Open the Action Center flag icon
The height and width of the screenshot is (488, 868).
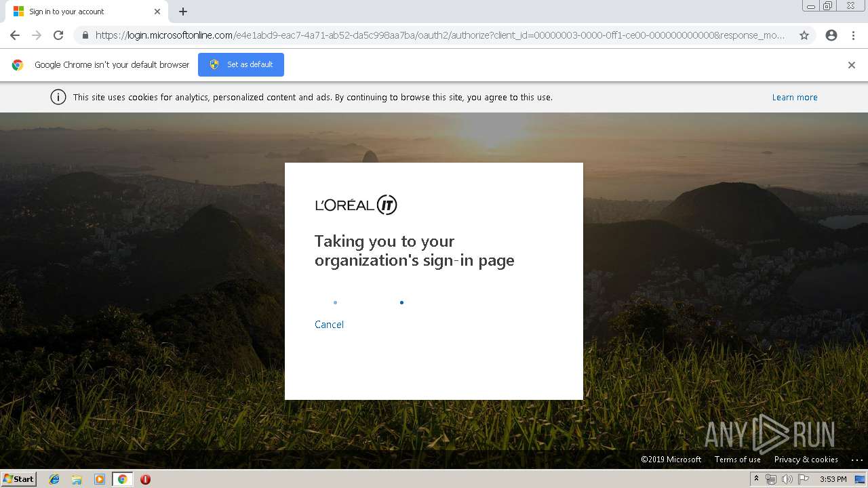coord(804,479)
